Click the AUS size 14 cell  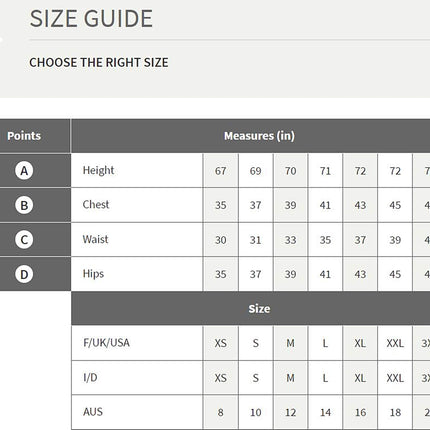tap(325, 413)
